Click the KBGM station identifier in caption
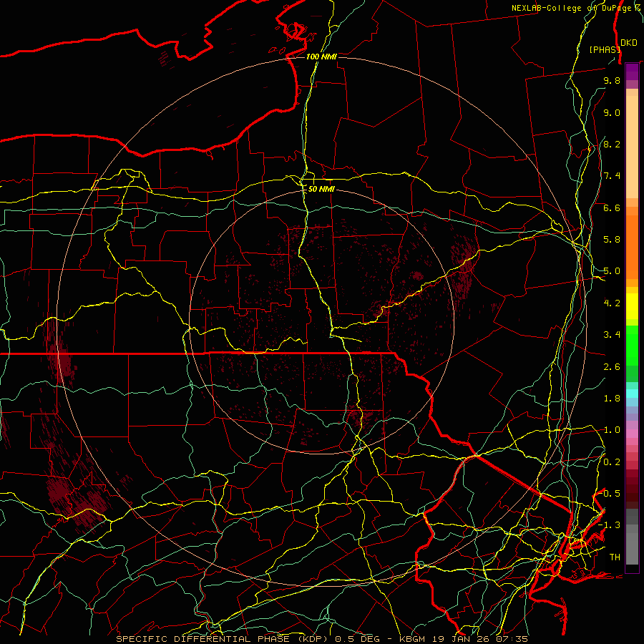644x644 pixels. click(x=414, y=639)
